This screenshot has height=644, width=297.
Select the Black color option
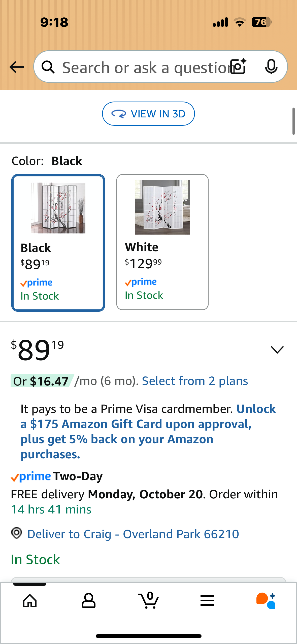pos(58,243)
